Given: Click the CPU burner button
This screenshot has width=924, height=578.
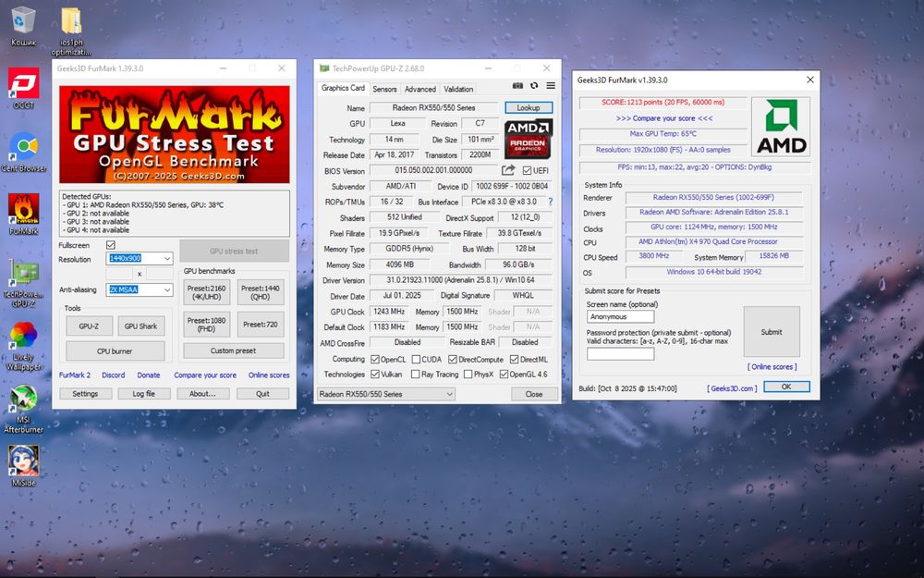Looking at the screenshot, I should click(115, 350).
